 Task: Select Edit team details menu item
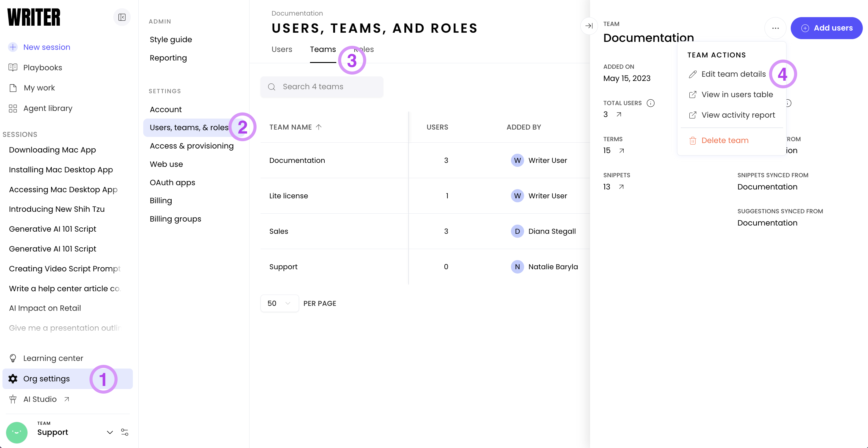tap(733, 74)
